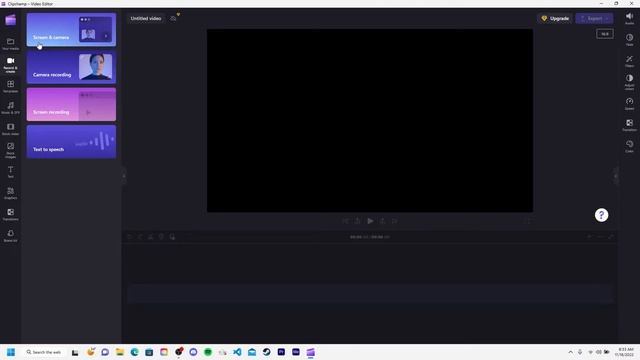This screenshot has width=640, height=360.
Task: Open the Text to speech card
Action: (71, 142)
